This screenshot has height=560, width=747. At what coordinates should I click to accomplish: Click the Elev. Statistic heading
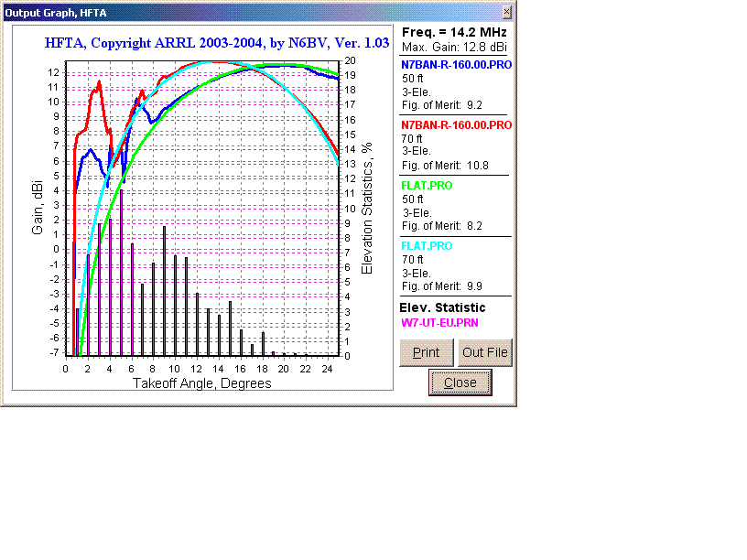coord(443,307)
